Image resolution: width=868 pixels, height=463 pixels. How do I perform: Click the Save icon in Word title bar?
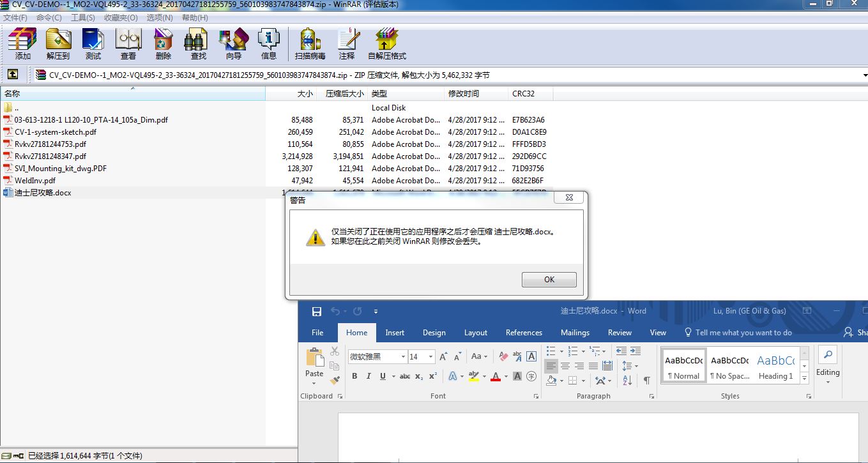coord(316,311)
